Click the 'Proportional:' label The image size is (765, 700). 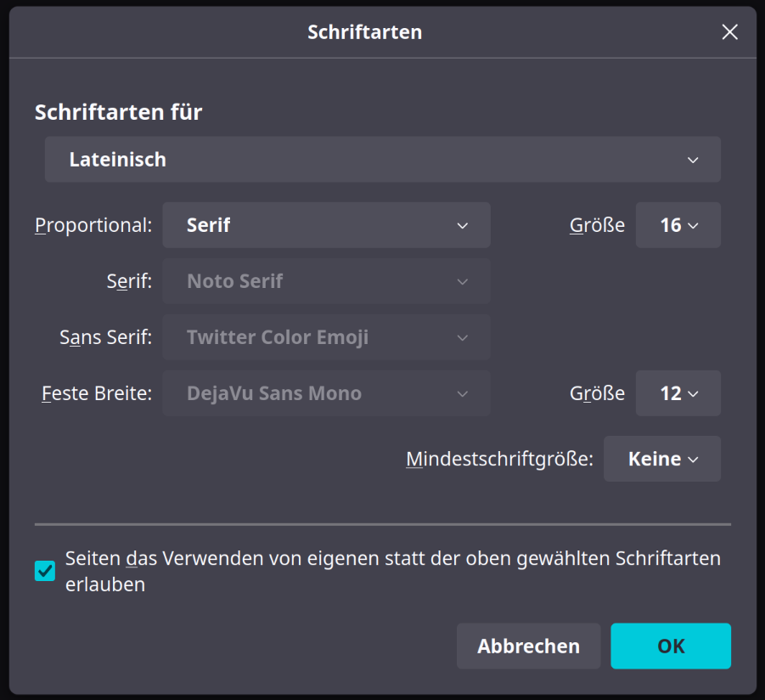tap(93, 225)
